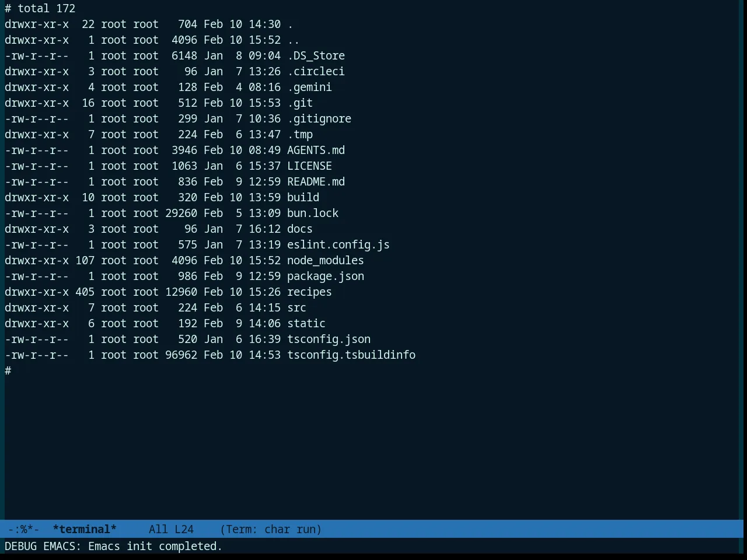Select the .gitignore file name
This screenshot has height=560, width=747.
319,118
